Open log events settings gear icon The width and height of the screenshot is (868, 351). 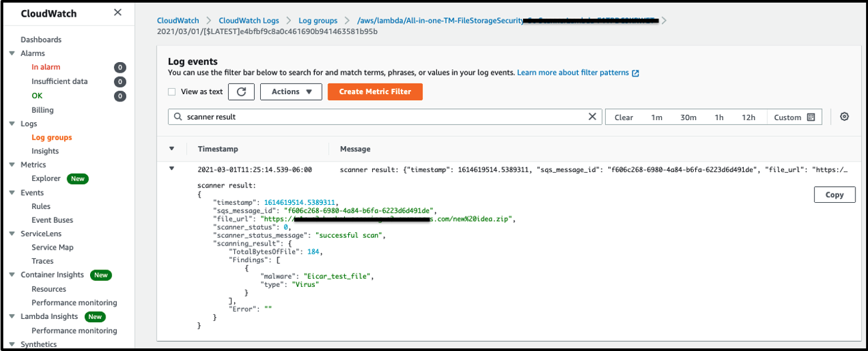tap(844, 117)
